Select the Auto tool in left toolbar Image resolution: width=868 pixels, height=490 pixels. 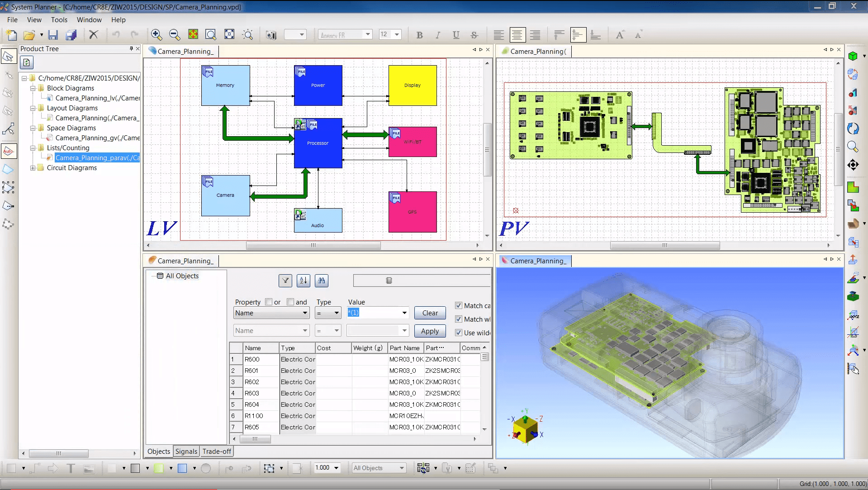(9, 151)
